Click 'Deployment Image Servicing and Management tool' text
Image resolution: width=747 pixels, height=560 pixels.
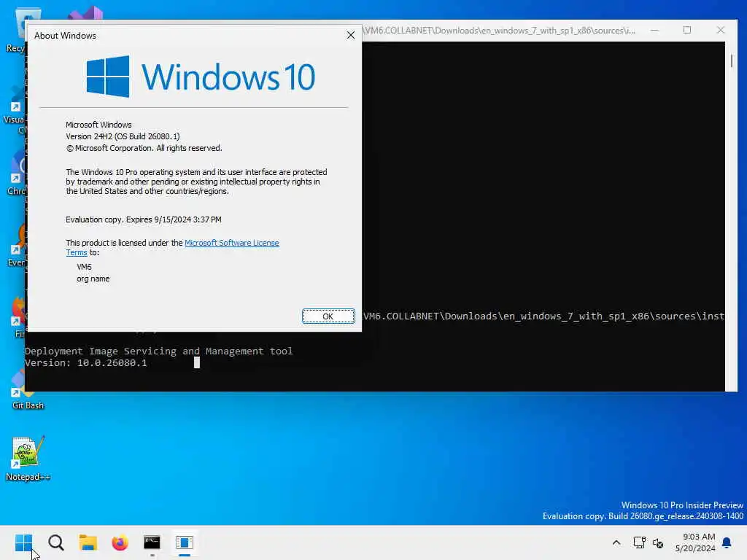tap(158, 351)
